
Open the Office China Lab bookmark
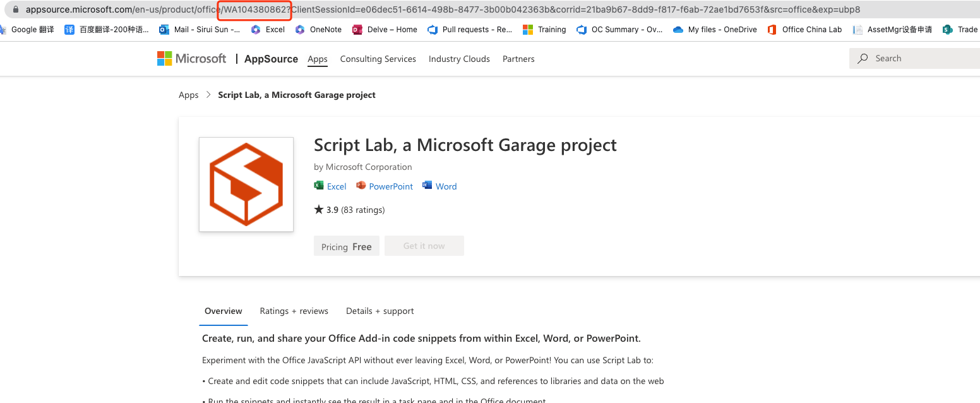point(805,29)
